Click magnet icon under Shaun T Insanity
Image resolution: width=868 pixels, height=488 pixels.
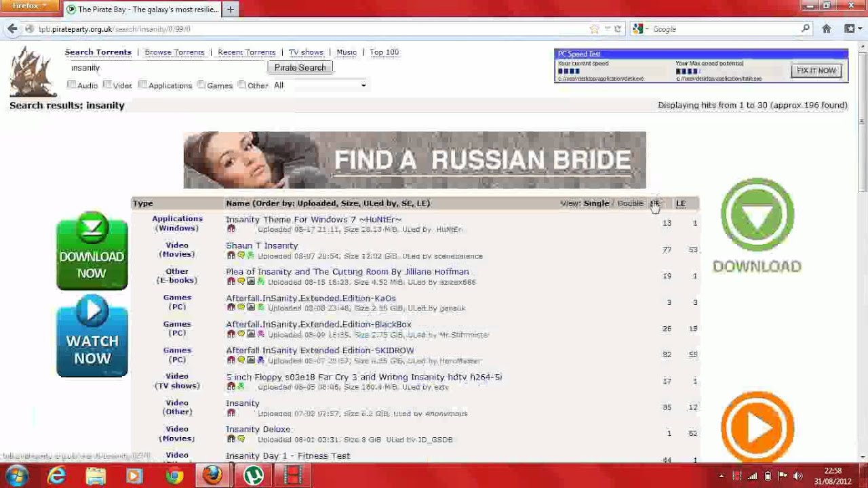(x=231, y=256)
